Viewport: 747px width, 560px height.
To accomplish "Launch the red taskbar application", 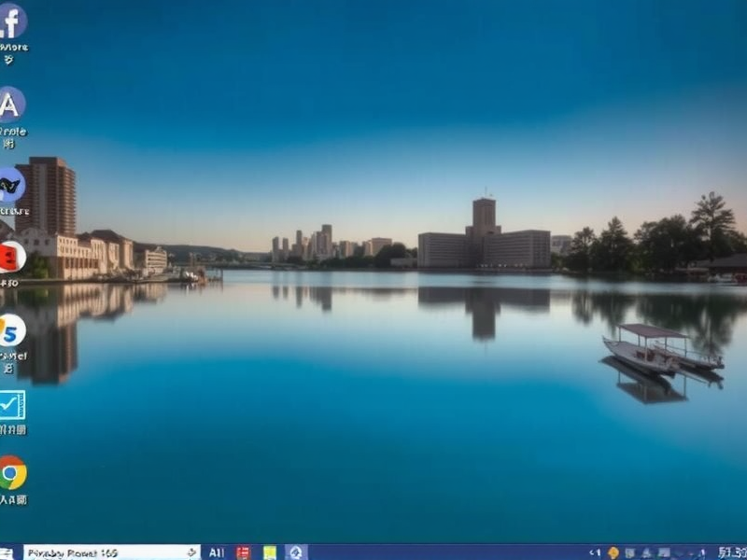I will [x=243, y=551].
